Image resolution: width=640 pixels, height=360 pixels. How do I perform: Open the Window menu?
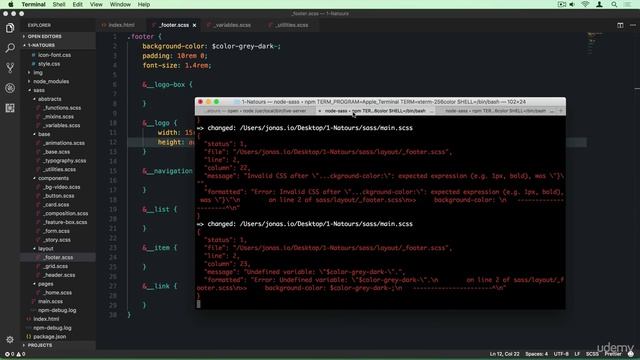[x=120, y=4]
